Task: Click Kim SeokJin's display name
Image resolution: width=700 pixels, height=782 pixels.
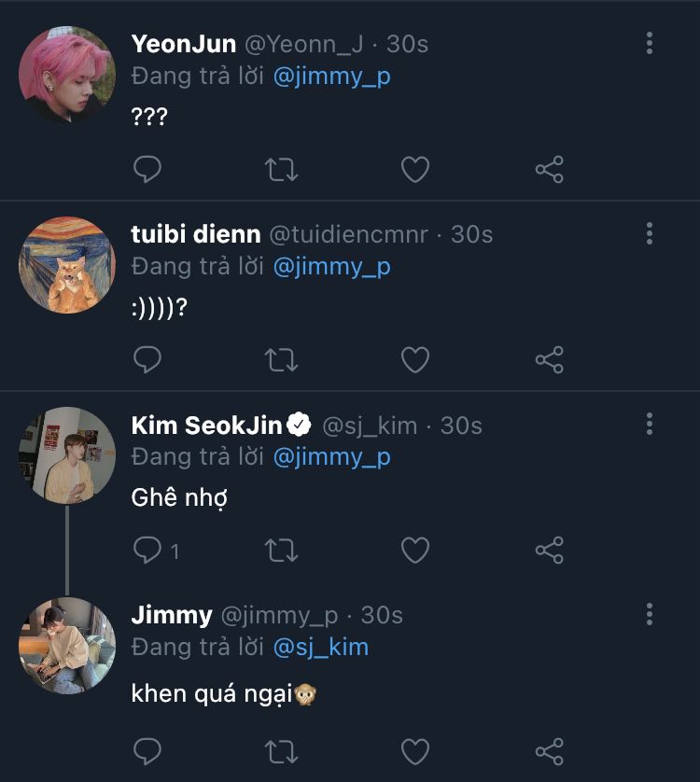Action: coord(207,426)
